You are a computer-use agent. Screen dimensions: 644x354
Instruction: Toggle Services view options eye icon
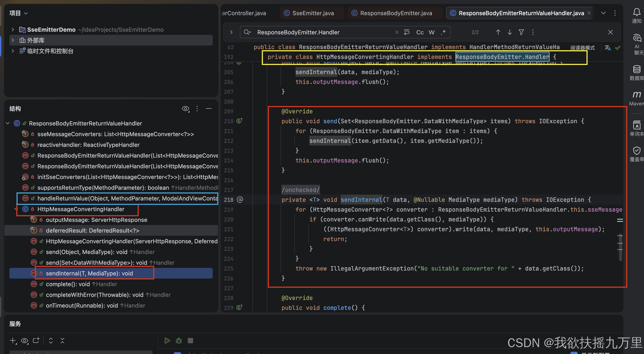point(25,341)
